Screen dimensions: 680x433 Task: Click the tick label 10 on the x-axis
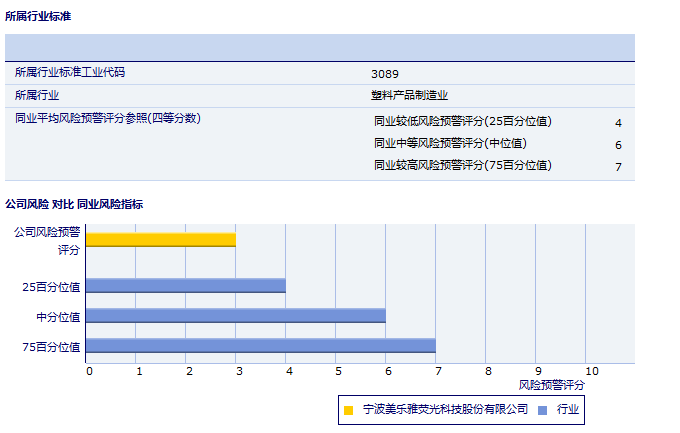click(x=592, y=371)
